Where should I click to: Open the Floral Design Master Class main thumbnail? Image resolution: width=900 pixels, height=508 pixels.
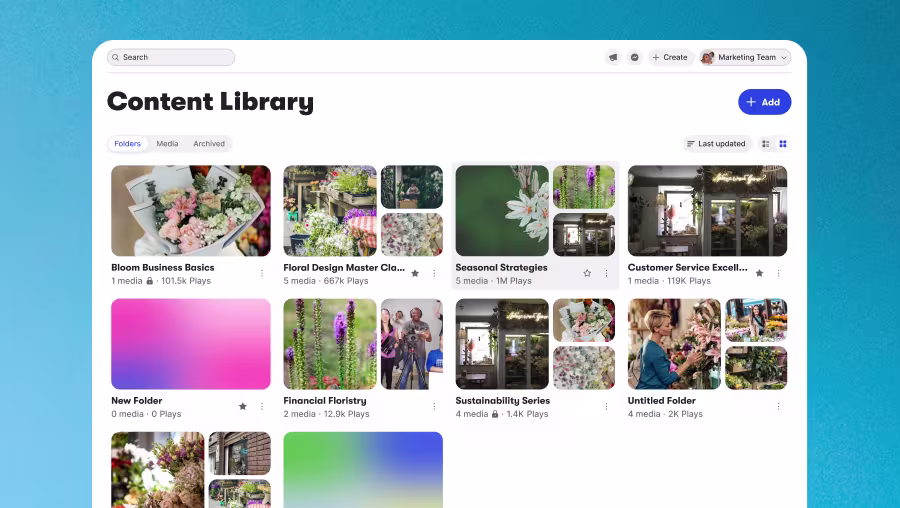(x=330, y=211)
